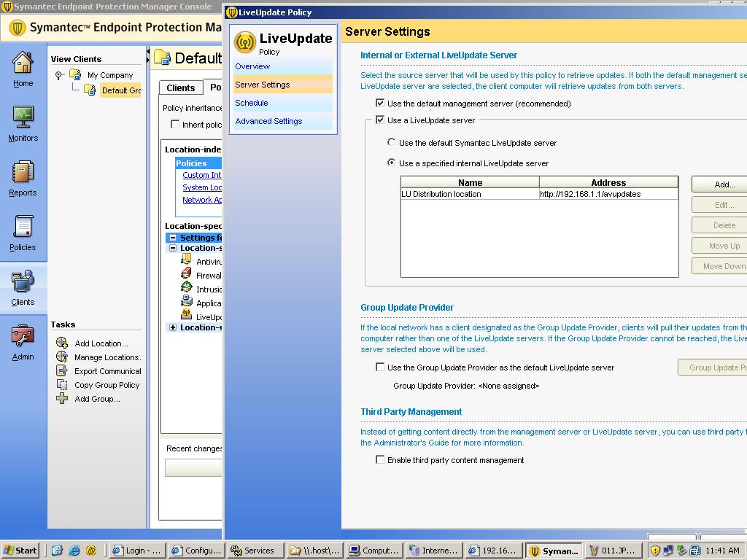Enable Use the Group Update Provider checkbox
747x560 pixels.
click(379, 367)
